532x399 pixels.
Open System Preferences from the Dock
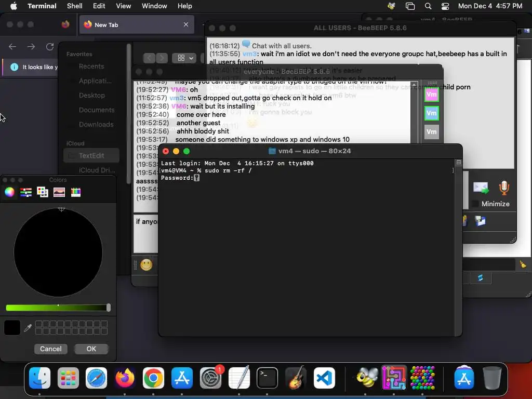pos(211,378)
